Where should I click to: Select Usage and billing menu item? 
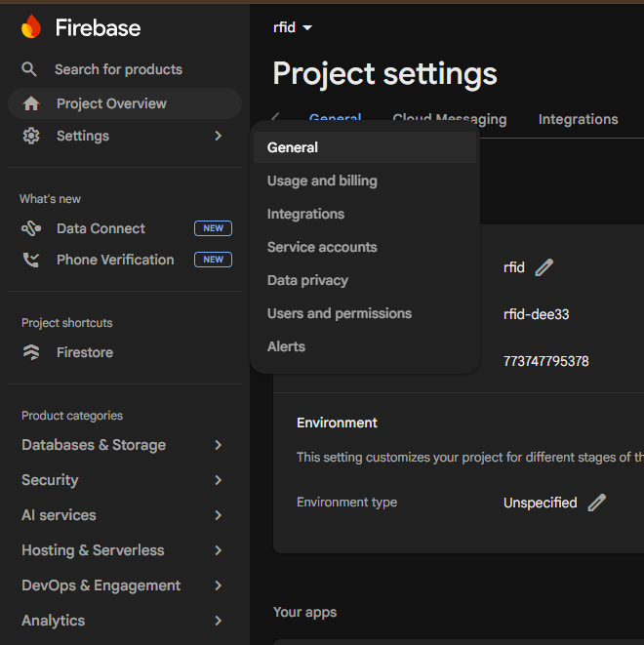click(x=322, y=181)
